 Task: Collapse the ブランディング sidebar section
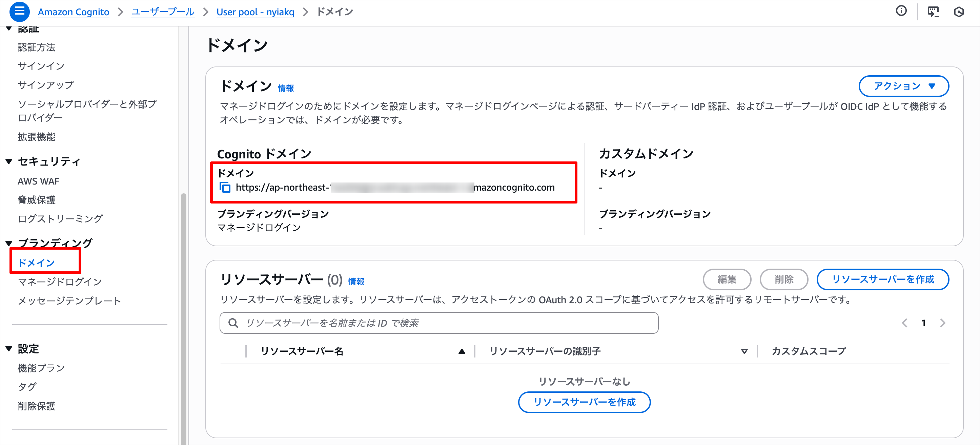[9, 243]
